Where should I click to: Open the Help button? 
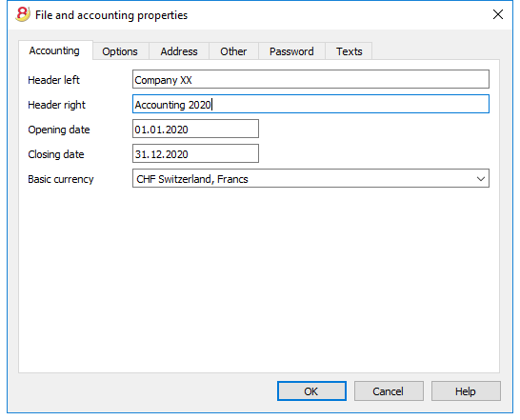click(x=466, y=391)
